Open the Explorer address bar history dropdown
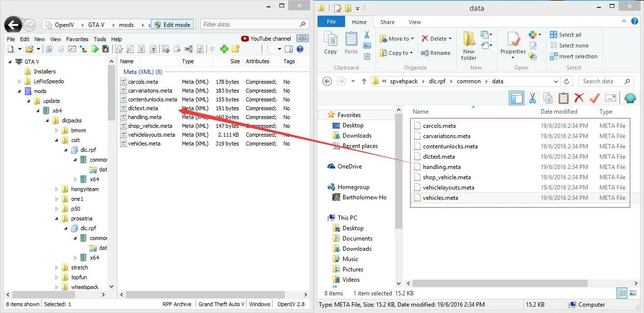 pos(555,81)
